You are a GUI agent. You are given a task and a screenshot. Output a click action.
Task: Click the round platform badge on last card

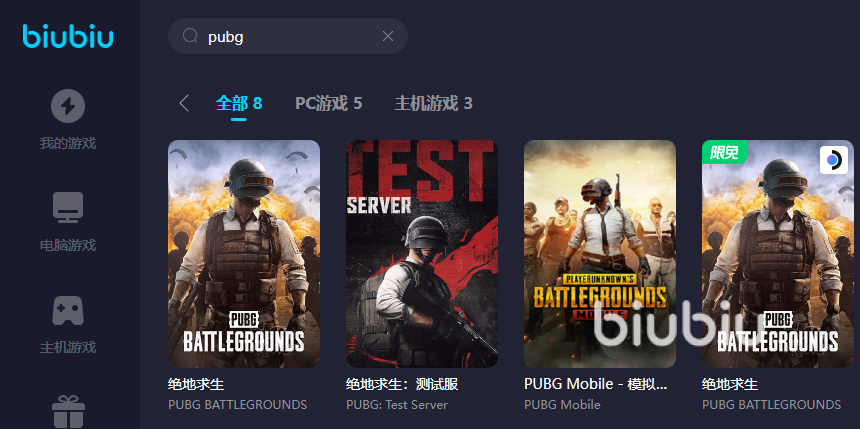coord(834,160)
